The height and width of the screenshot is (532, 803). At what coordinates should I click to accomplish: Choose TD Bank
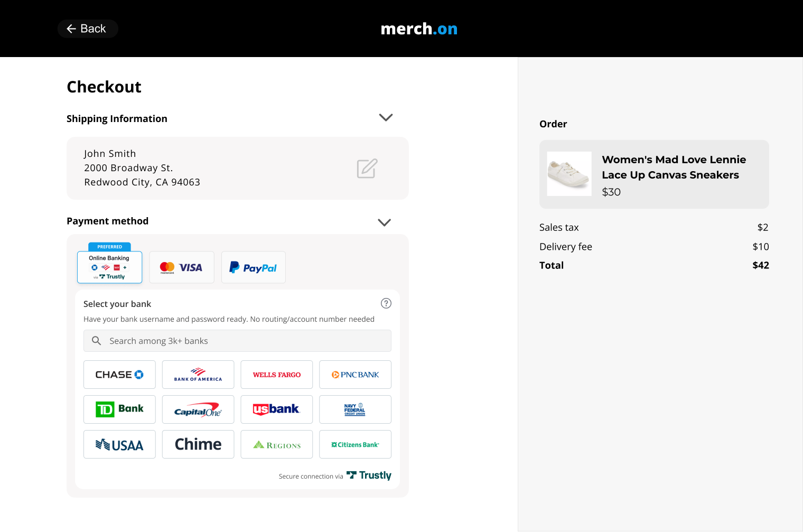pyautogui.click(x=119, y=409)
